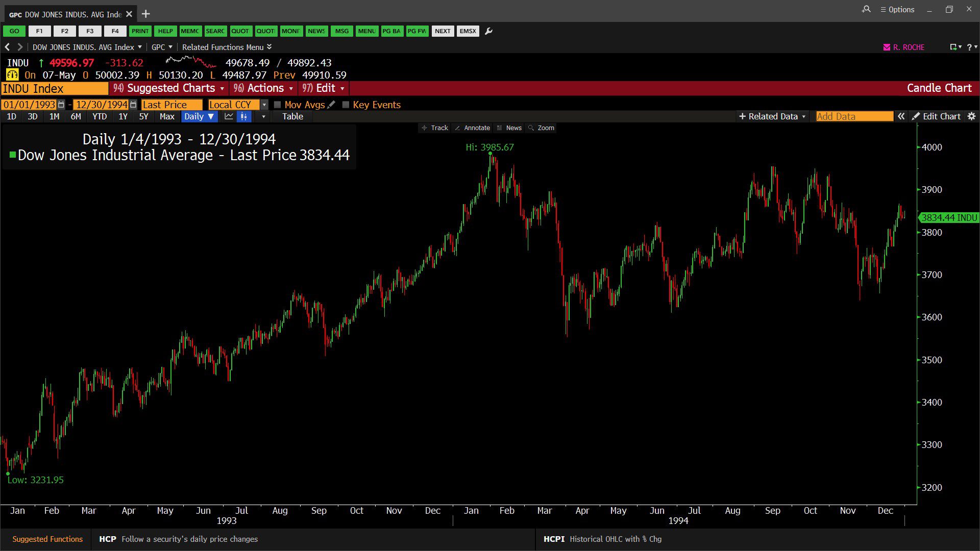
Task: Click the HELP key
Action: [165, 31]
